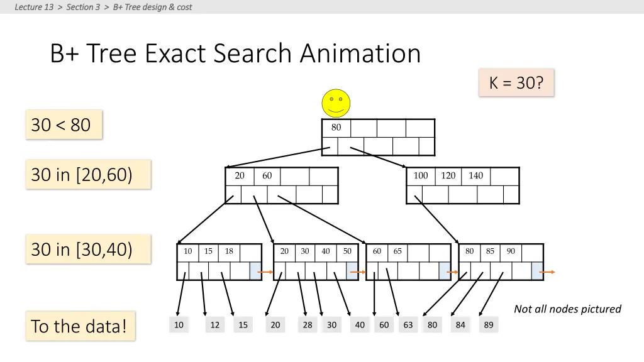The width and height of the screenshot is (644, 362).
Task: Click data record 84 in the bottom row
Action: click(460, 325)
